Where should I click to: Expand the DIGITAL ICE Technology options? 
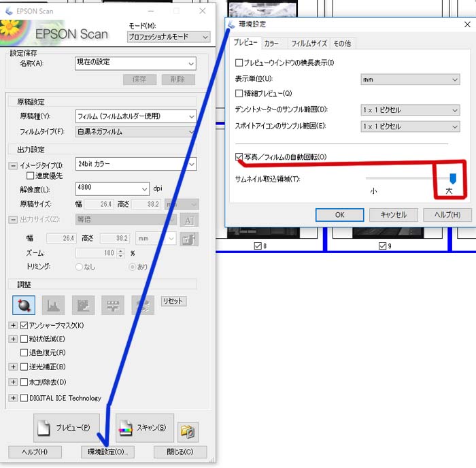click(13, 398)
